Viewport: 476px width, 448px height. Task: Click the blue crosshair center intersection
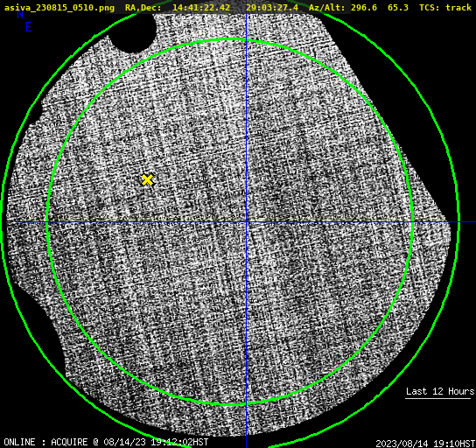(246, 222)
